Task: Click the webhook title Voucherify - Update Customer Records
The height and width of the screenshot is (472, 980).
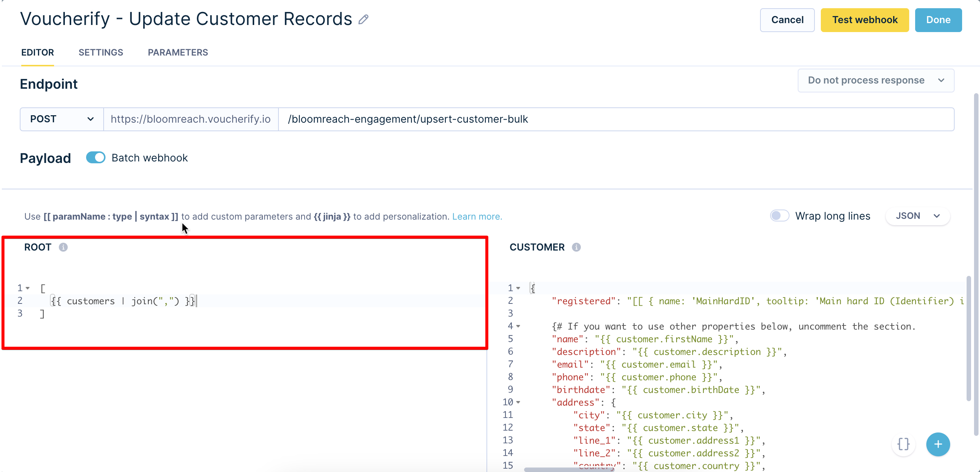Action: (186, 19)
